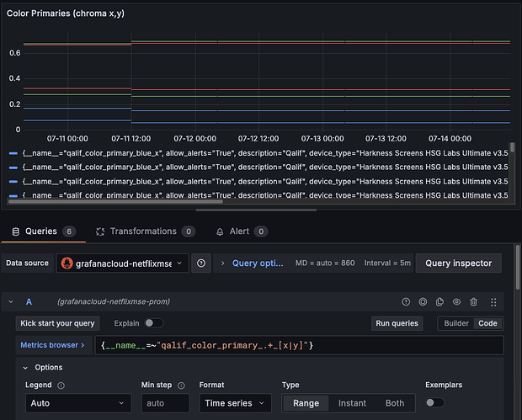Delete query A with trash icon
Screen dimensions: 522x420
coord(473,302)
